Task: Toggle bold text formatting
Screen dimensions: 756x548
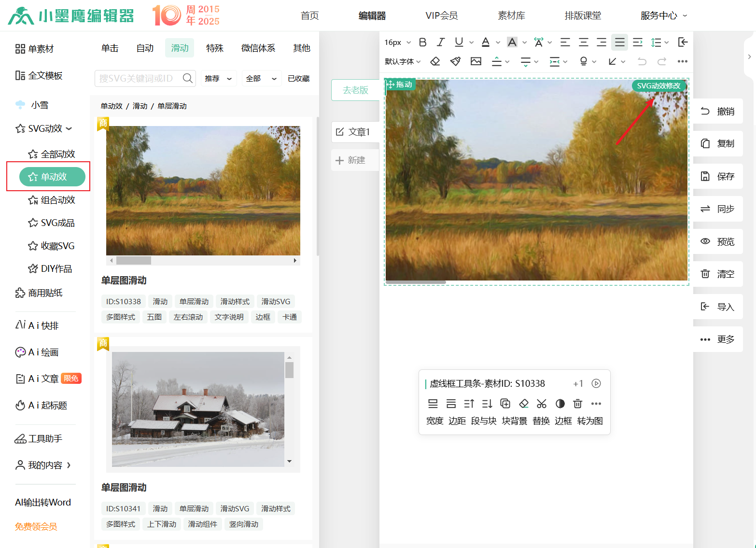Action: pos(422,42)
